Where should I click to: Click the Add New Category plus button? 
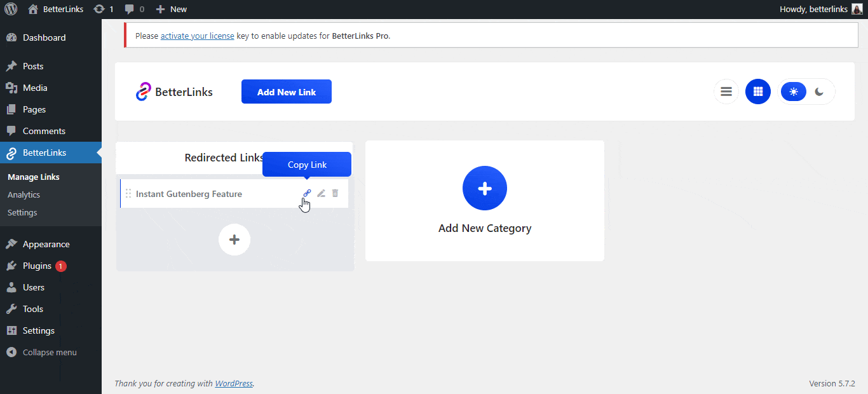485,188
